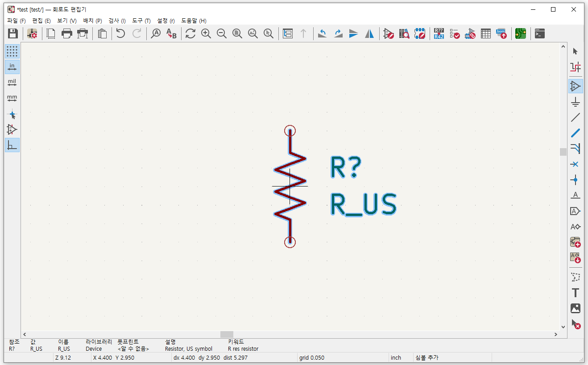This screenshot has height=365, width=588.
Task: Open the 파일 (F) menu
Action: [x=17, y=21]
